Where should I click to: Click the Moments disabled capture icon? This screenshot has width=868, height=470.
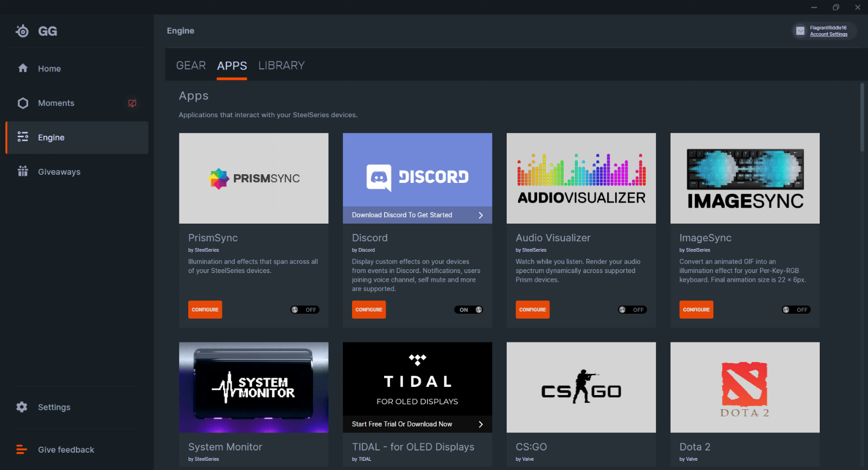(x=132, y=103)
